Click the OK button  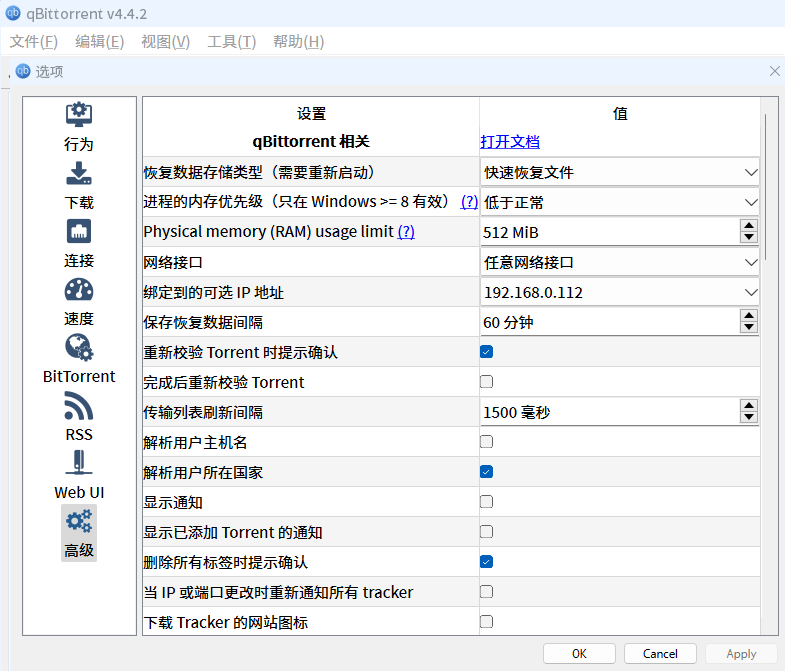pyautogui.click(x=579, y=653)
